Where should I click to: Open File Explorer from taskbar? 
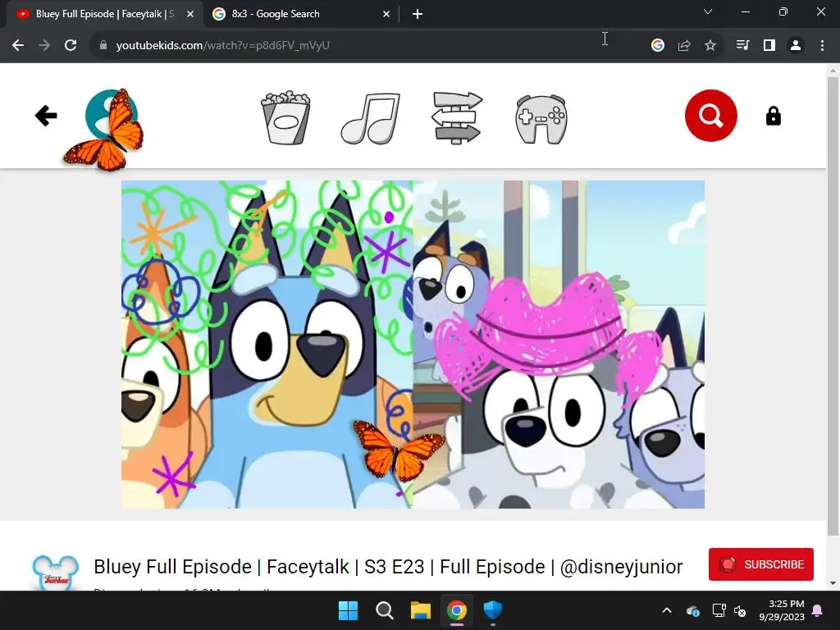421,610
